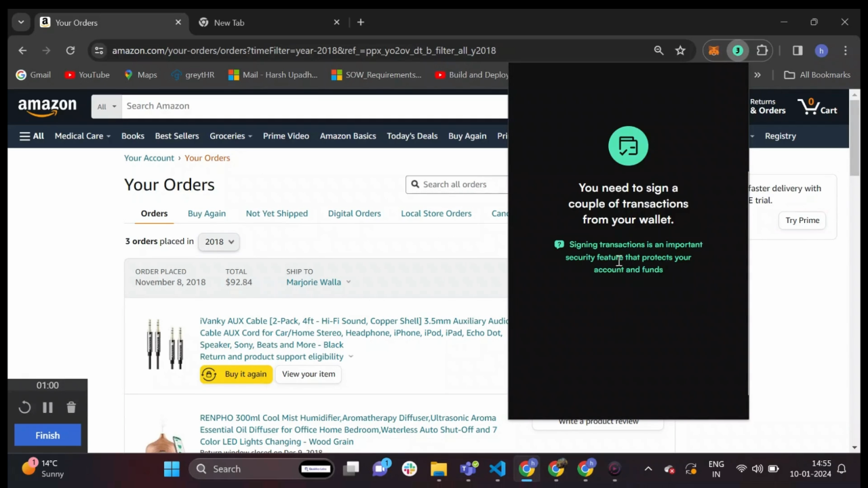The width and height of the screenshot is (868, 488).
Task: Switch to the Digital Orders tab
Action: pos(354,213)
